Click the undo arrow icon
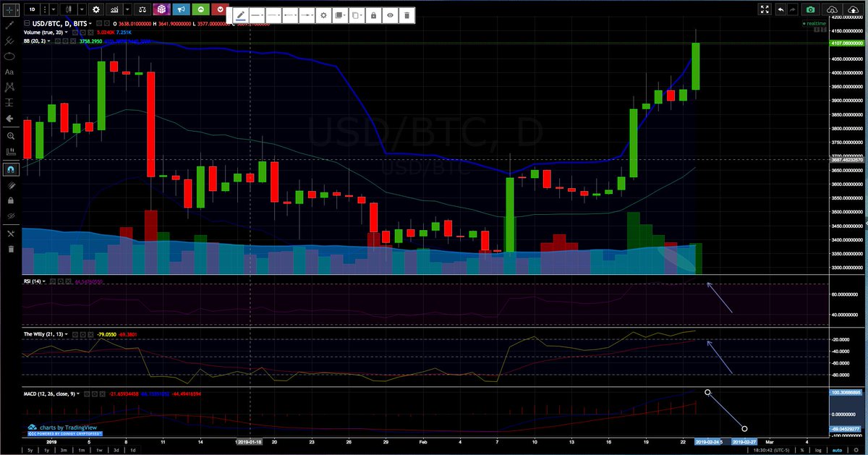The width and height of the screenshot is (868, 455). 781,9
